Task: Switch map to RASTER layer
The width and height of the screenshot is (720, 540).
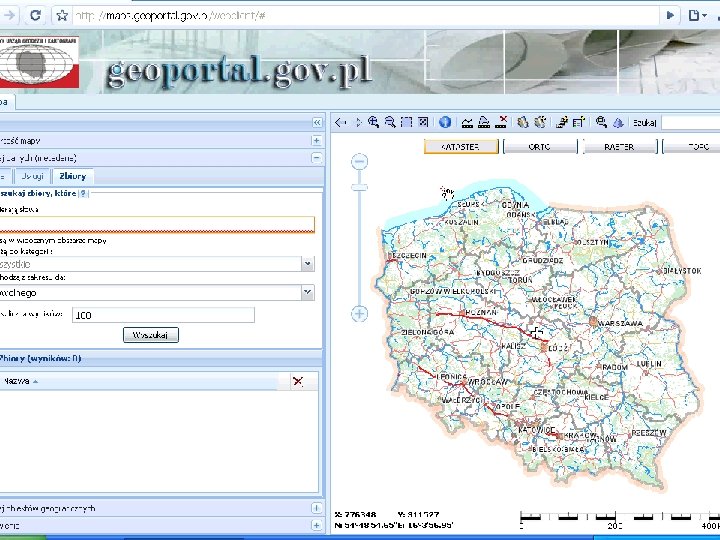Action: tap(620, 147)
